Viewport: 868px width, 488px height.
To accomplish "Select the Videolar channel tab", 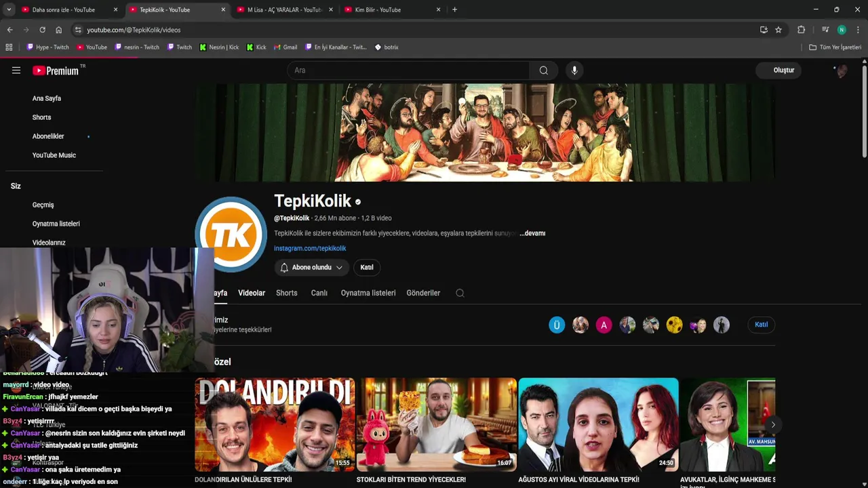I will point(252,293).
